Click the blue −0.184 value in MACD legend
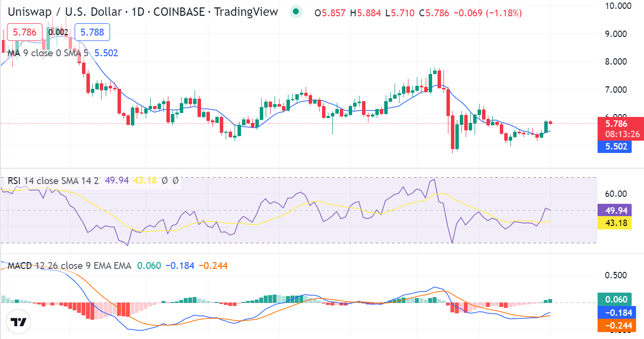The image size is (644, 339). (x=180, y=266)
